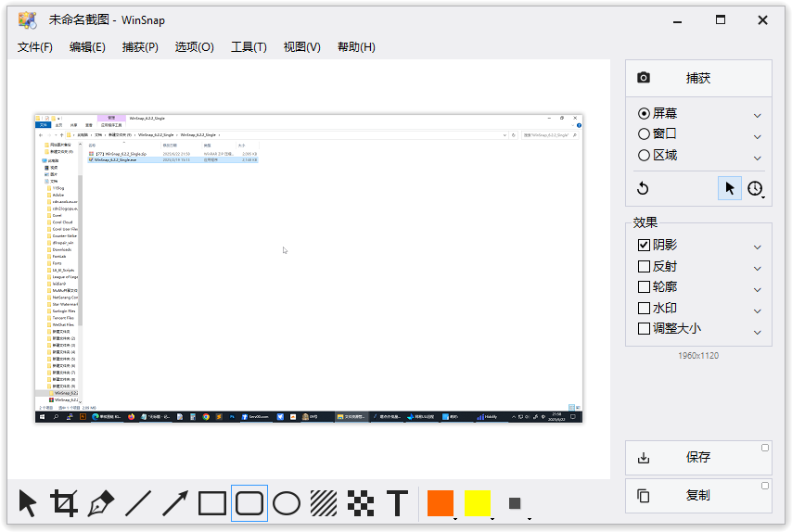Select 区域 capture mode radio
Screen dimensions: 792x532
pos(644,156)
